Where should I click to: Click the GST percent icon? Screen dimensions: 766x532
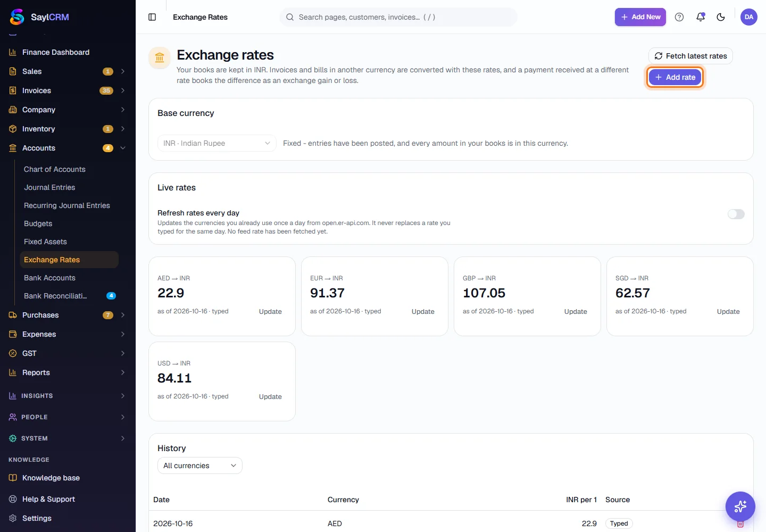click(x=13, y=353)
